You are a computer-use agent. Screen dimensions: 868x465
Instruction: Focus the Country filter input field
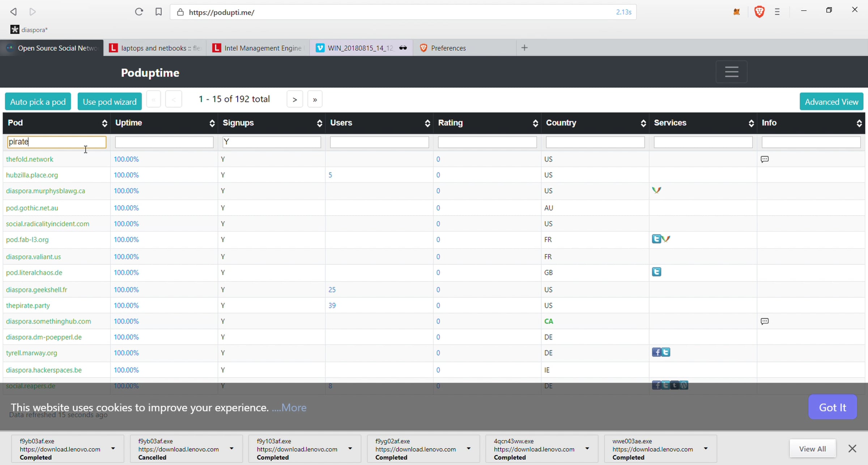(595, 142)
